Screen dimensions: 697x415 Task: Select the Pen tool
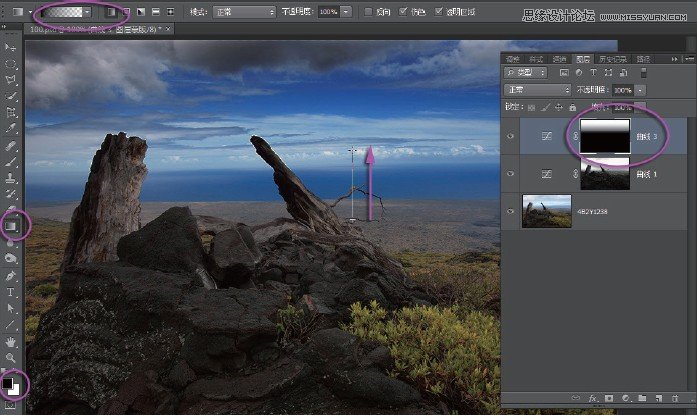[10, 276]
